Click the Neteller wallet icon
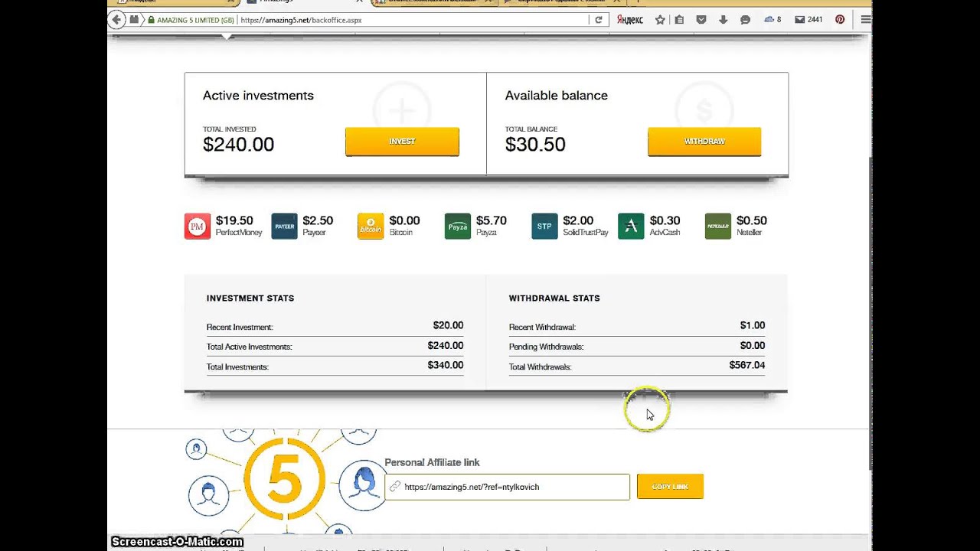Viewport: 980px width, 551px height. (x=718, y=227)
